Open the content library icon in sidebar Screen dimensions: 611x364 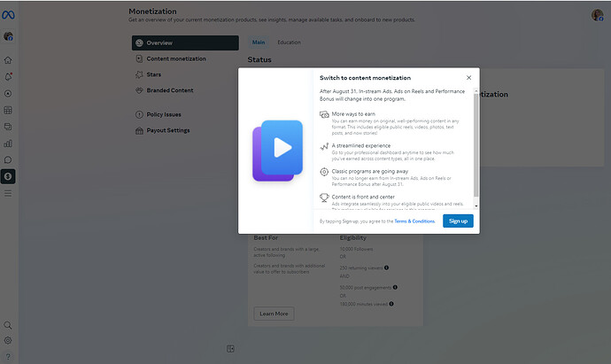(x=8, y=127)
